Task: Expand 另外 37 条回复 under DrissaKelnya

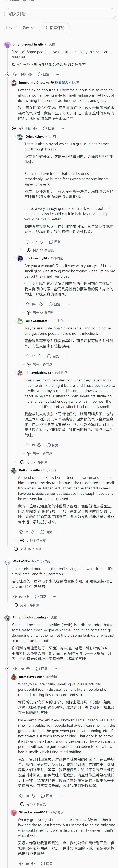Action: 40,250
